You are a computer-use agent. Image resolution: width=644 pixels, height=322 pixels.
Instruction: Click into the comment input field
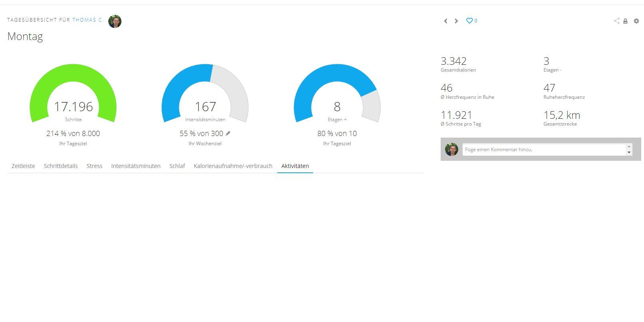[543, 150]
